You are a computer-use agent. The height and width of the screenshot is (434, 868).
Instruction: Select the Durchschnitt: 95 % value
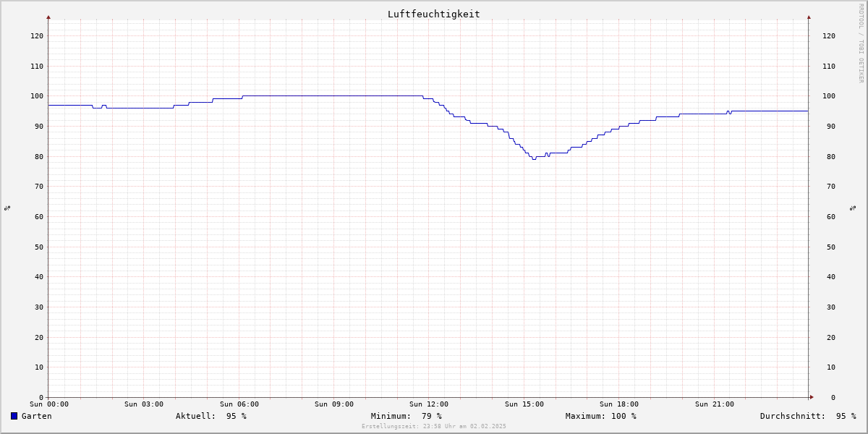click(808, 416)
